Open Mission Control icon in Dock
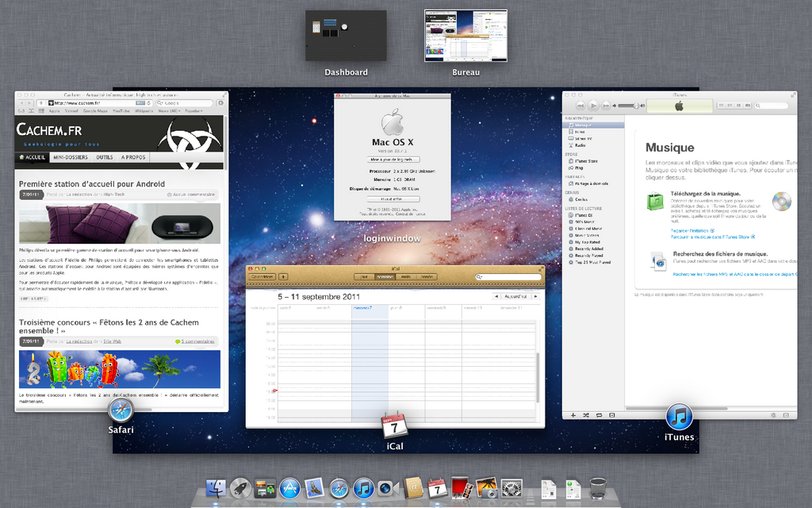Viewport: 812px width, 508px height. (x=265, y=489)
